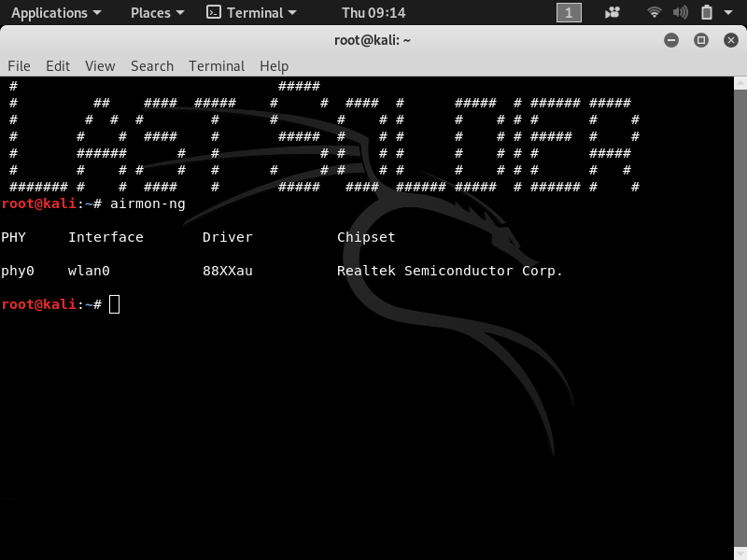
Task: Open the Wi-Fi network indicator
Action: pyautogui.click(x=655, y=12)
